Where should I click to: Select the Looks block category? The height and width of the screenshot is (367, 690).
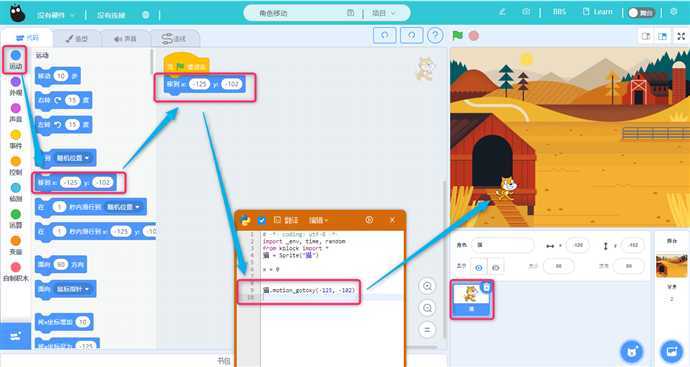pos(15,86)
